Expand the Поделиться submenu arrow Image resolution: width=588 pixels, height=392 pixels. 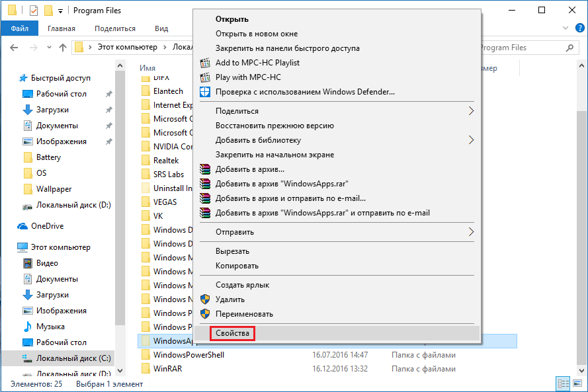pos(471,111)
